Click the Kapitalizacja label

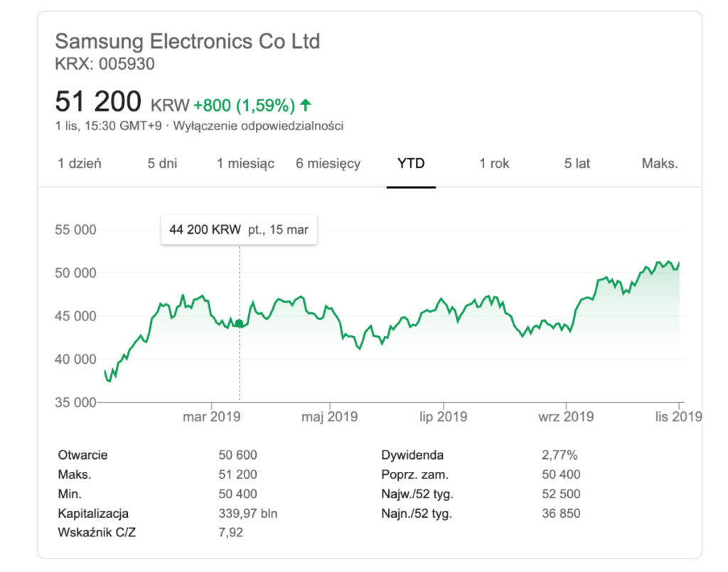93,514
